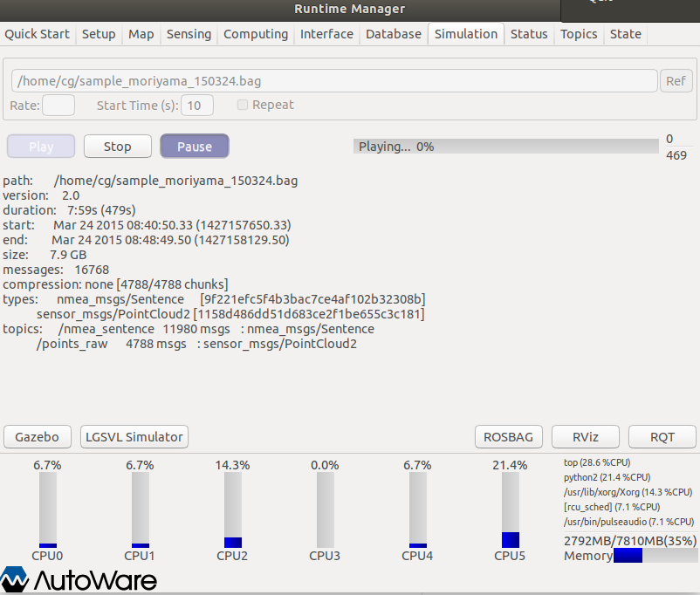Open RQT
Screen dimensions: 700x595
coord(662,436)
